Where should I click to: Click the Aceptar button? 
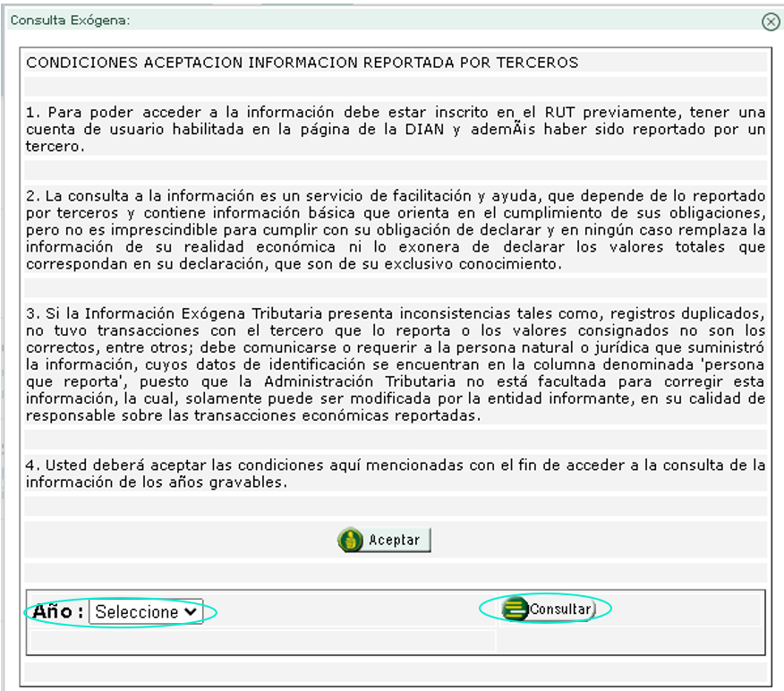coord(384,540)
